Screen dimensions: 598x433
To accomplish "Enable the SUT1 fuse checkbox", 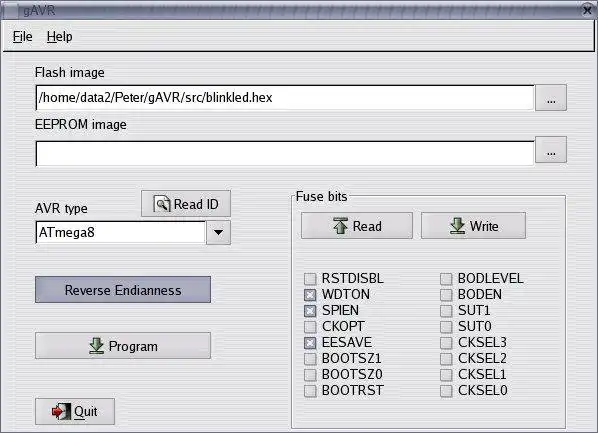I will [446, 311].
